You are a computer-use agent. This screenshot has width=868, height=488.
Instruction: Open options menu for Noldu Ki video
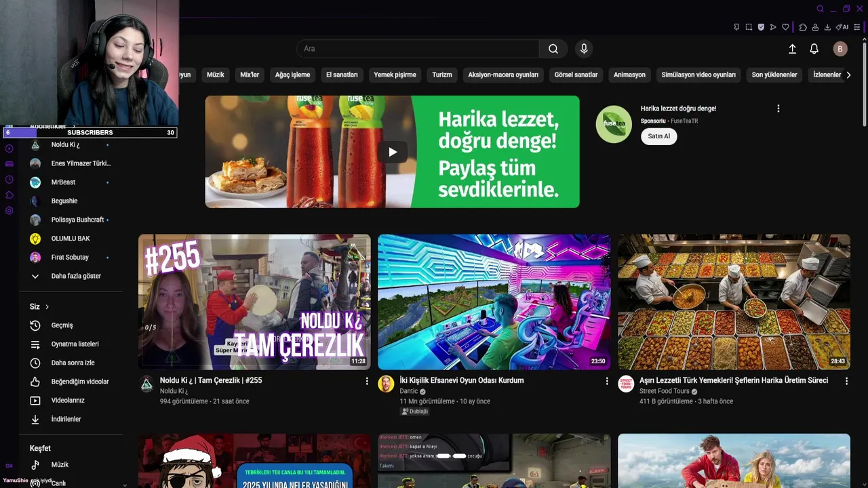click(x=367, y=381)
